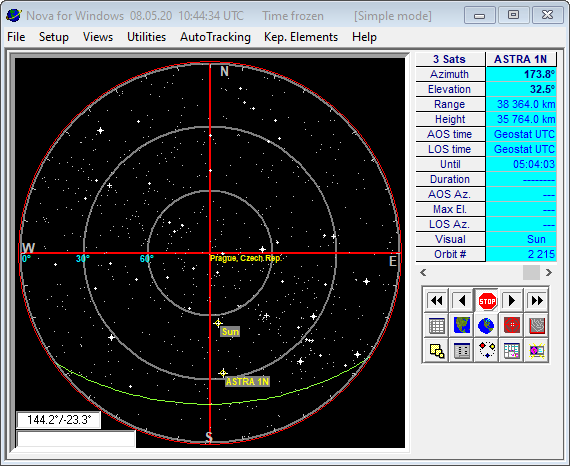
Task: Open the colored schedule grid icon
Action: point(511,350)
